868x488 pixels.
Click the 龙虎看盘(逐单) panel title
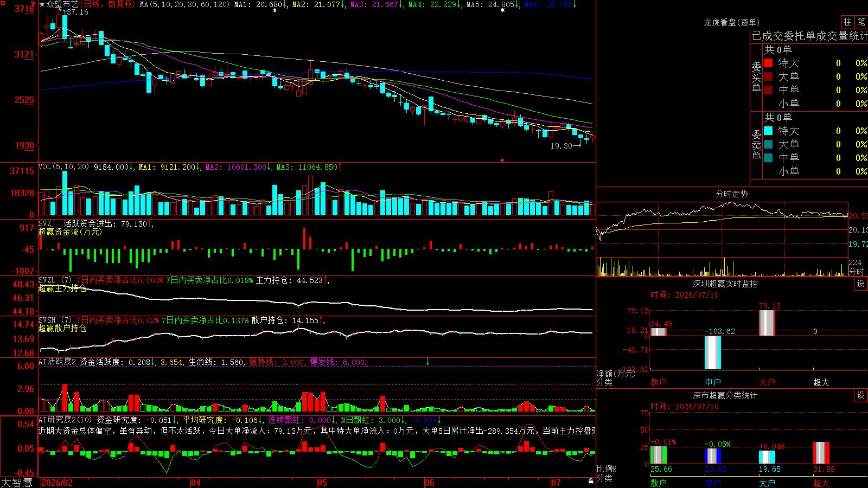[732, 22]
